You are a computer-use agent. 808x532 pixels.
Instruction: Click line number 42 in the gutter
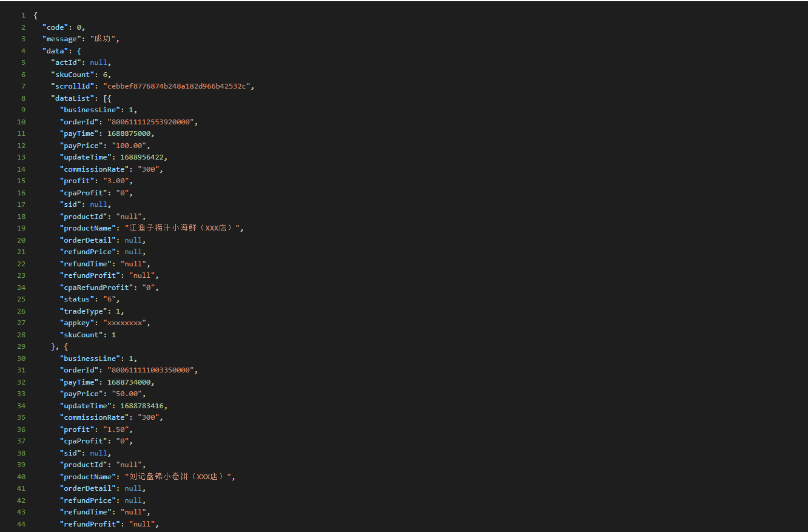tap(21, 500)
